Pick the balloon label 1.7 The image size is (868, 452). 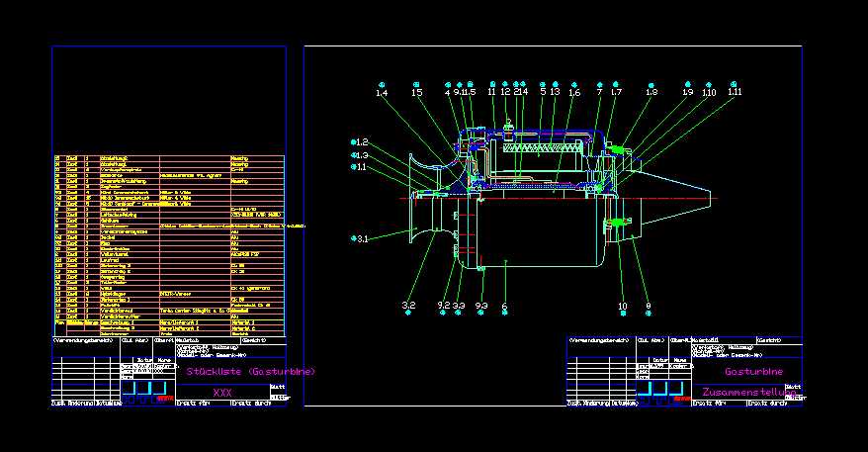[616, 92]
